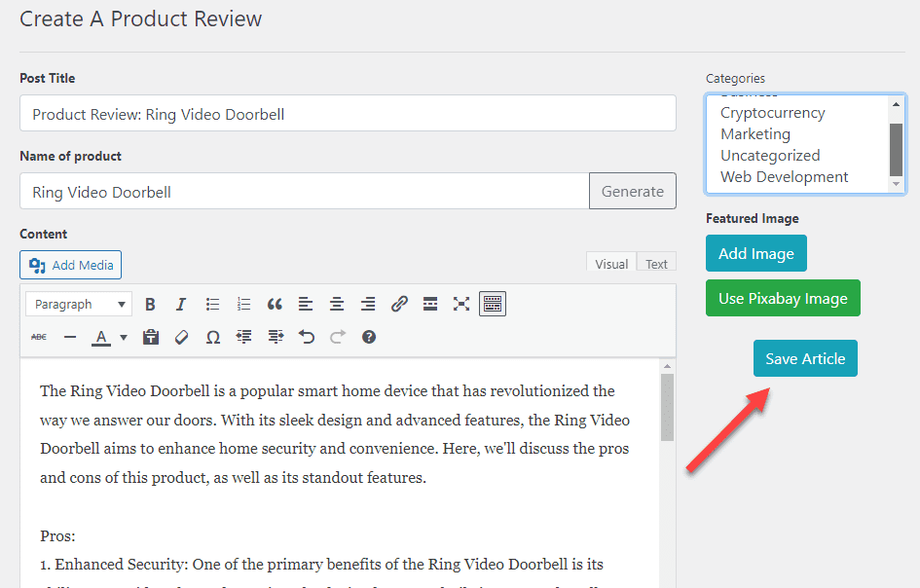The width and height of the screenshot is (920, 588).
Task: Select the Uncategorized category
Action: click(770, 156)
